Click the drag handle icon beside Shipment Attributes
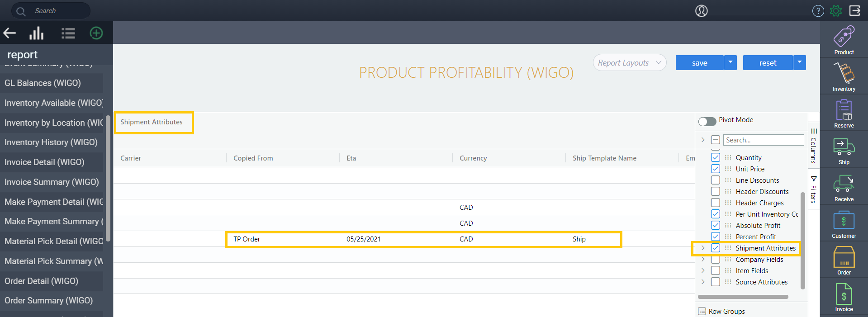Image resolution: width=868 pixels, height=317 pixels. 728,248
